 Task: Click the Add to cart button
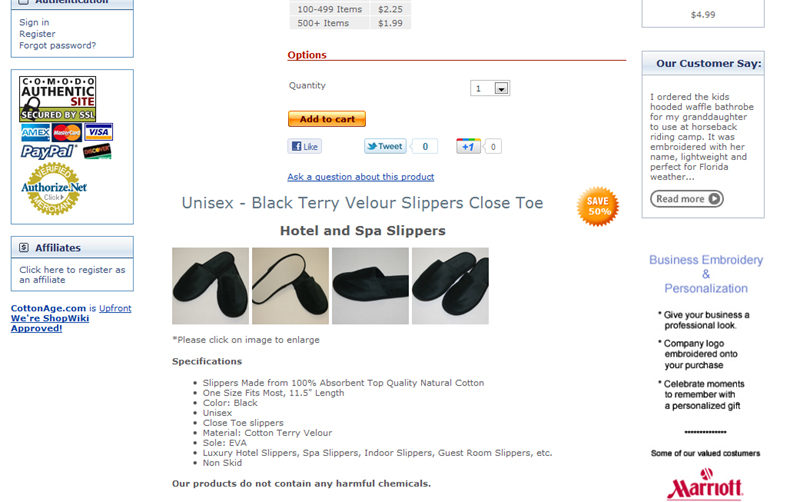(327, 119)
